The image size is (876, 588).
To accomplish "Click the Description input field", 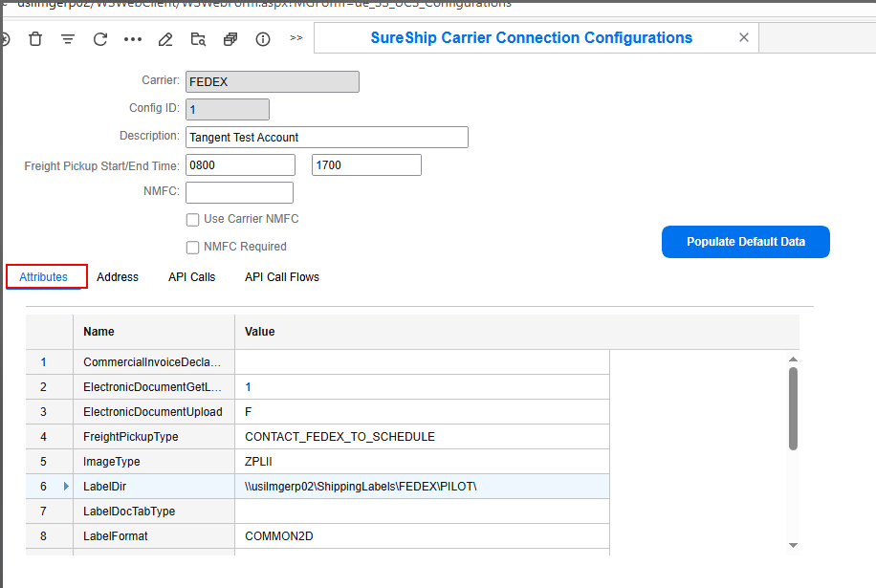I will tap(326, 138).
